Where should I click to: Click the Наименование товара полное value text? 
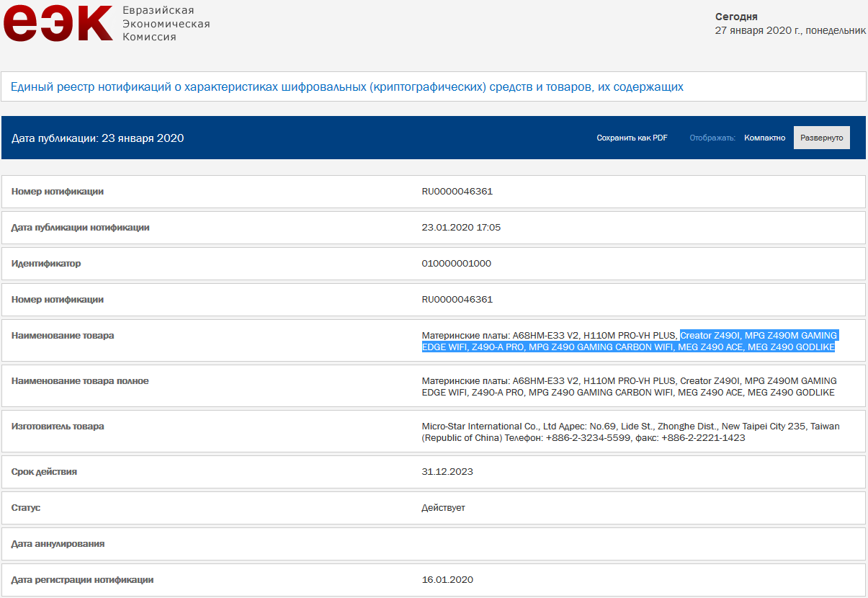(x=629, y=387)
